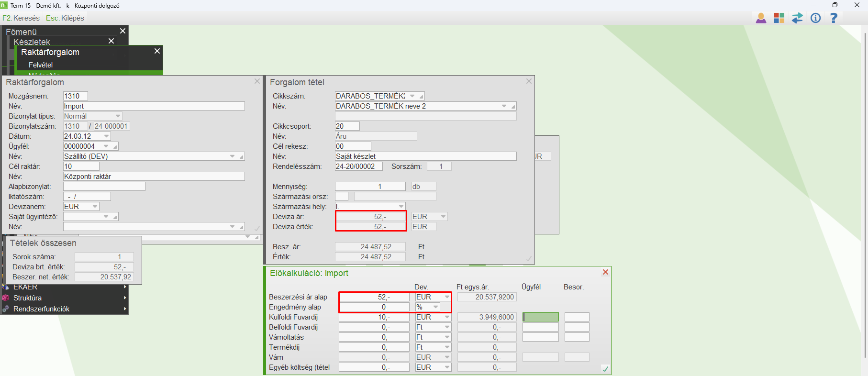
Task: Open the Rendszerfunkciók menu item
Action: 41,309
